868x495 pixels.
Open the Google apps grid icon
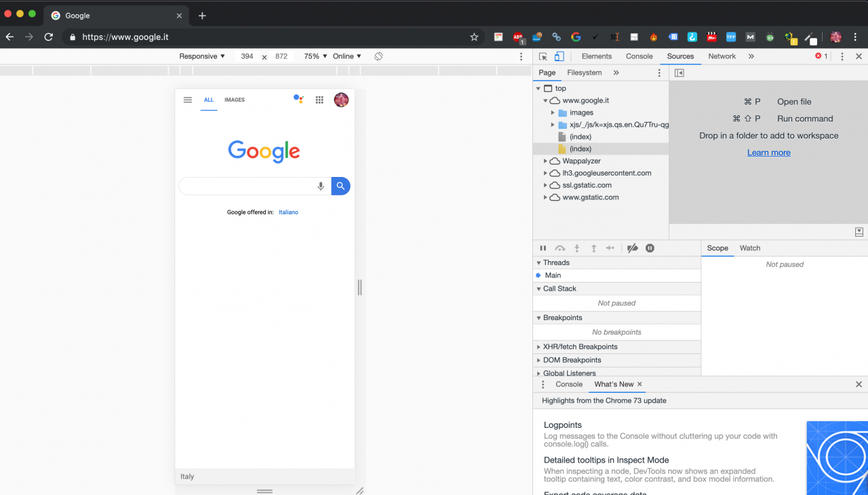coord(319,100)
